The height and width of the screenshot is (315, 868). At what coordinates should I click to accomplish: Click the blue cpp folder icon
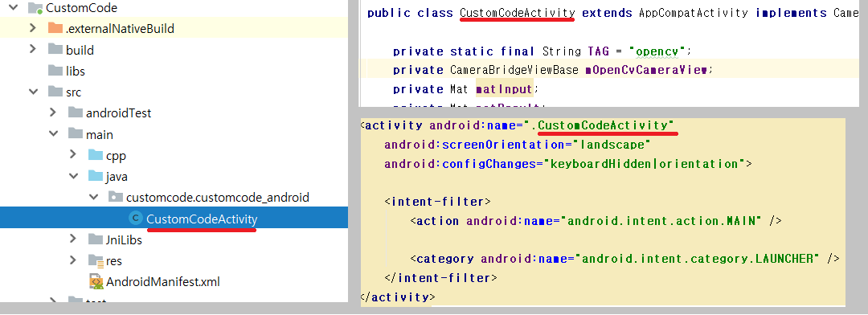95,156
